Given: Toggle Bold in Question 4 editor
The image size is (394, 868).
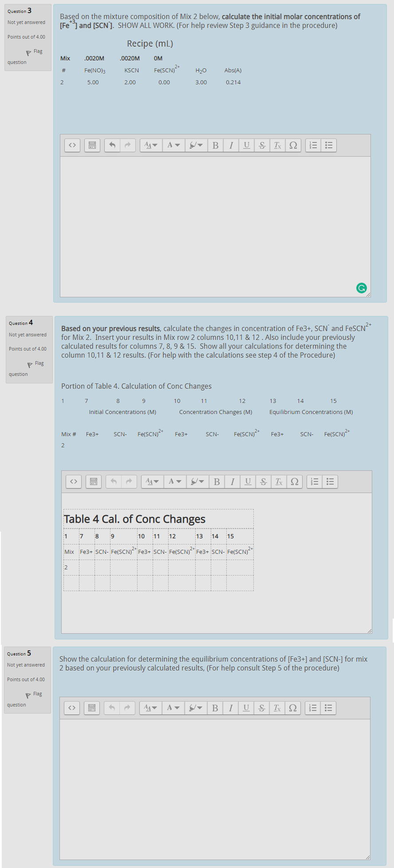Looking at the screenshot, I should [217, 481].
